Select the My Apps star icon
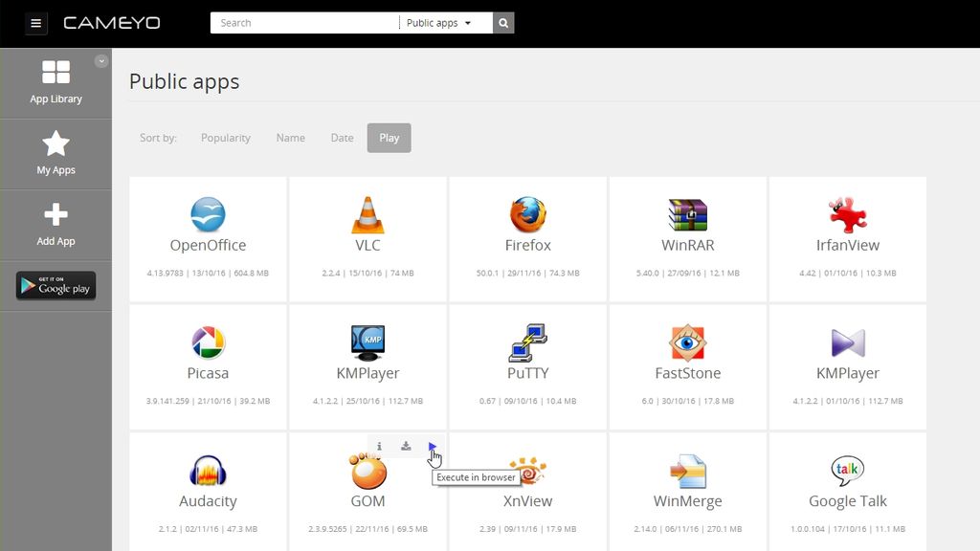The image size is (980, 551). click(x=56, y=143)
